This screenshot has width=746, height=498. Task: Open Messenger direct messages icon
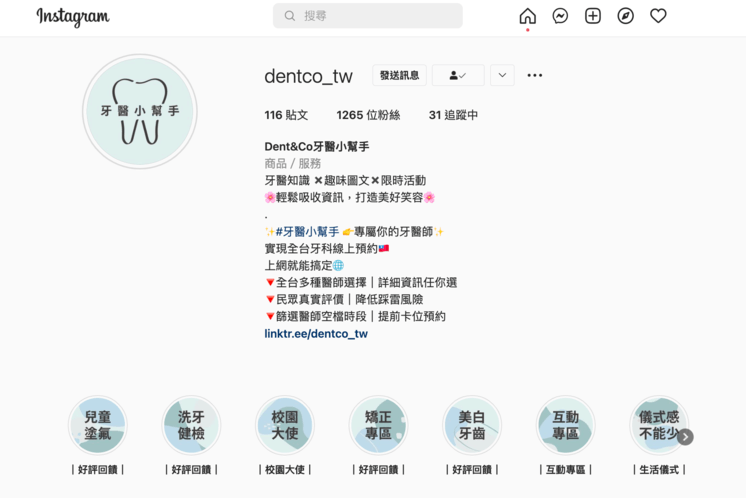click(560, 16)
